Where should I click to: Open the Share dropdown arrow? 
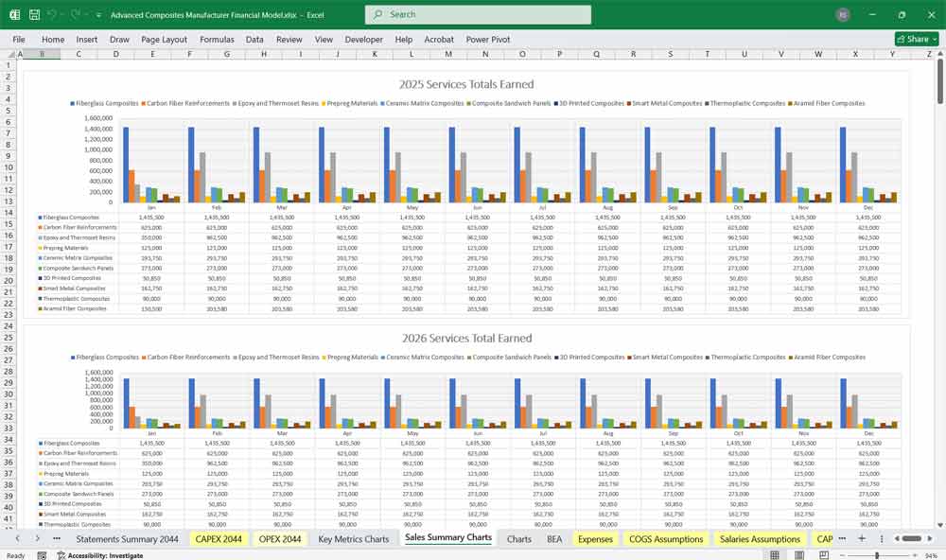pyautogui.click(x=934, y=39)
